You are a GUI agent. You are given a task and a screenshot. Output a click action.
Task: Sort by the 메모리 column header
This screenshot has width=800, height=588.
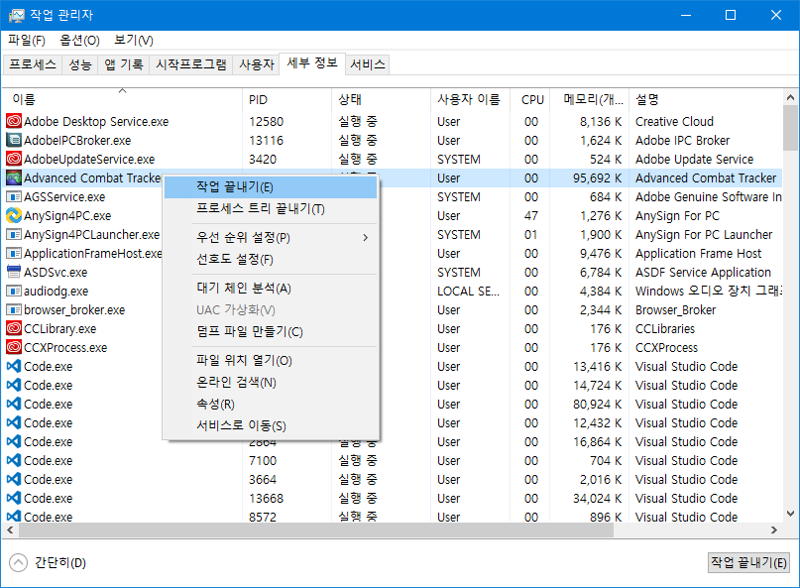[x=589, y=100]
